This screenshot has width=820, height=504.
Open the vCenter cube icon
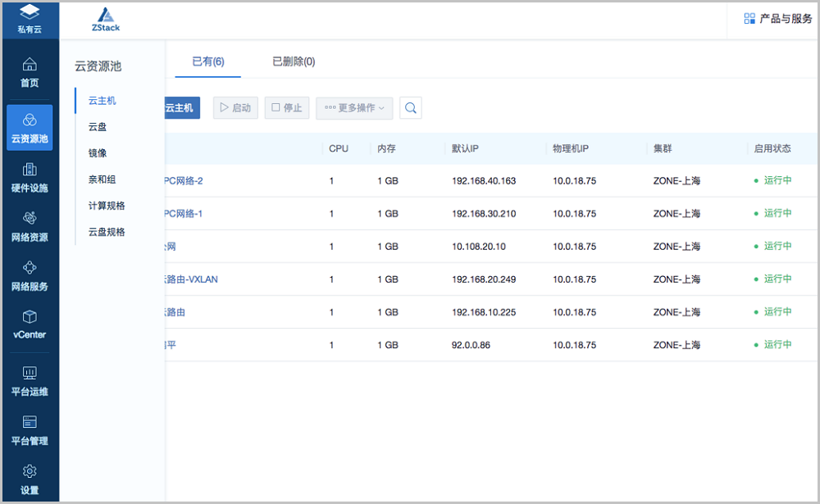(30, 317)
